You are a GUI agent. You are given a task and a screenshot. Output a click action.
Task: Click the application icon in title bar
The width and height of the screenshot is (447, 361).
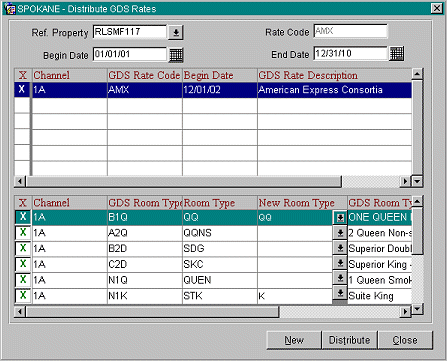point(10,9)
